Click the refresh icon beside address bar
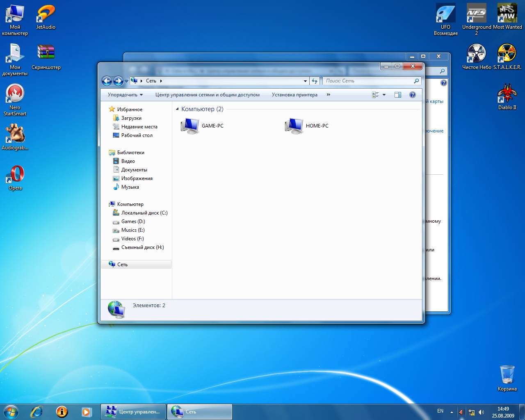 [315, 81]
